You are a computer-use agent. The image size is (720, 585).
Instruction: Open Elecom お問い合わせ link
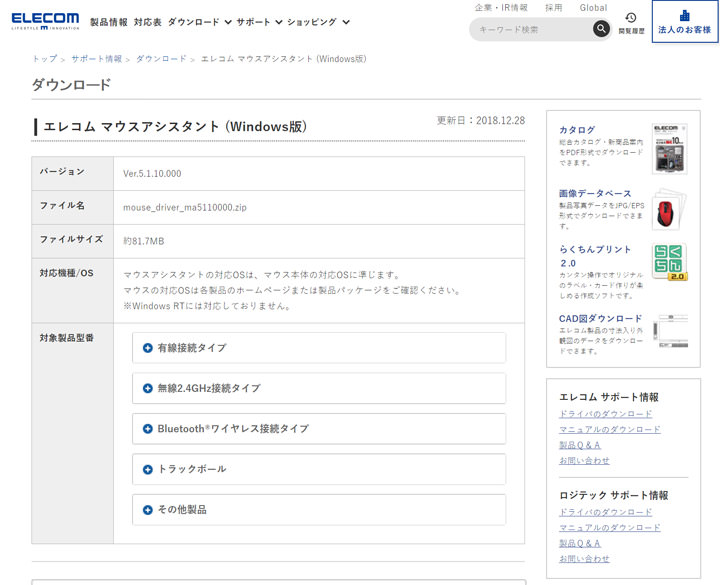pos(584,461)
